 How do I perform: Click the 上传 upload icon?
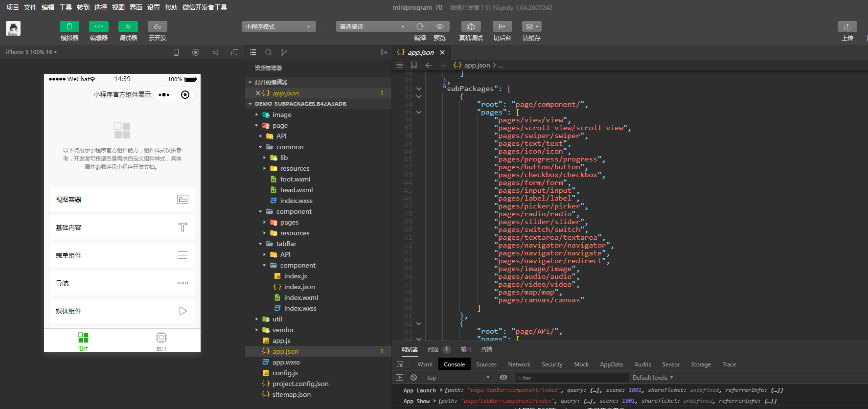847,26
